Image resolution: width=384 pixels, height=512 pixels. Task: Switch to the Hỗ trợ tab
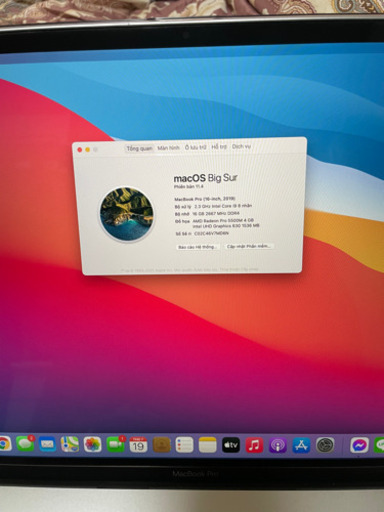tap(219, 147)
